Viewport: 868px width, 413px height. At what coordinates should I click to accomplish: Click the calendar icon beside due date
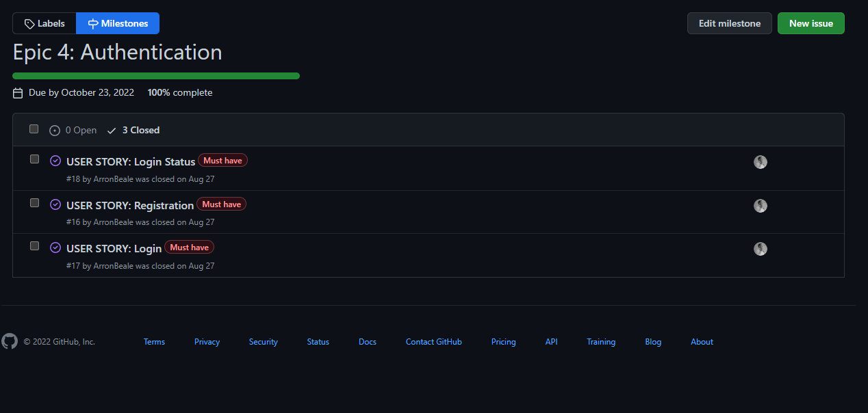[18, 92]
